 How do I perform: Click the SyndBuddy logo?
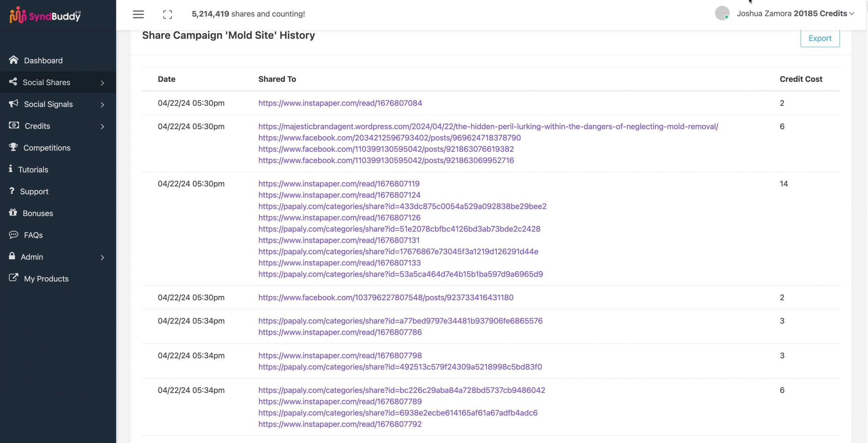coord(45,15)
